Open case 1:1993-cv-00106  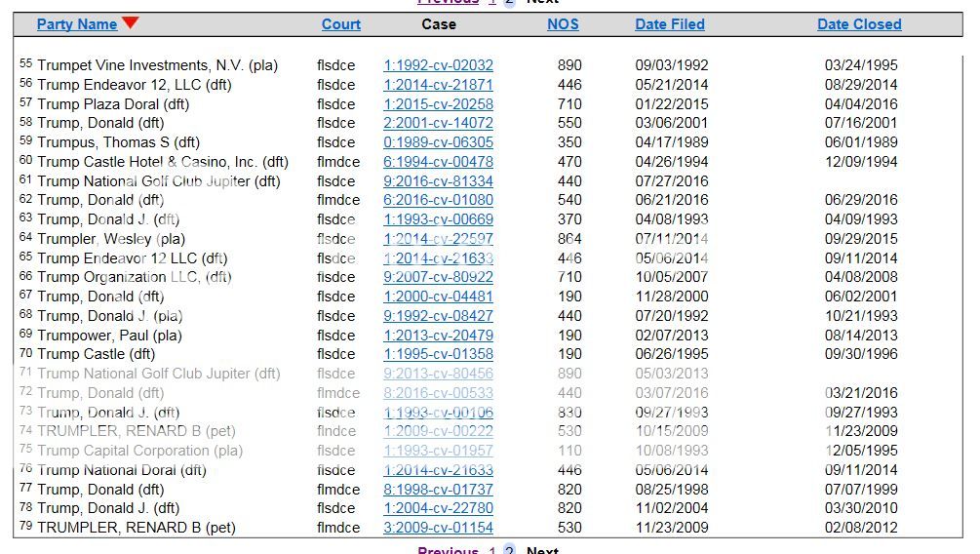pyautogui.click(x=438, y=412)
